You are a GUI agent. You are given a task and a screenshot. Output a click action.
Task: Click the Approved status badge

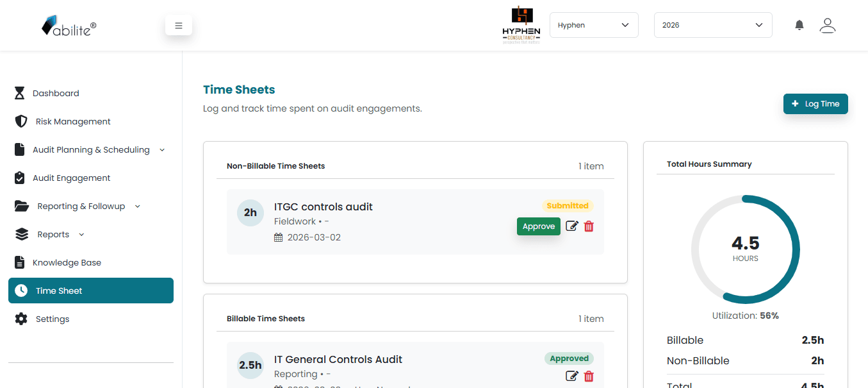tap(569, 358)
